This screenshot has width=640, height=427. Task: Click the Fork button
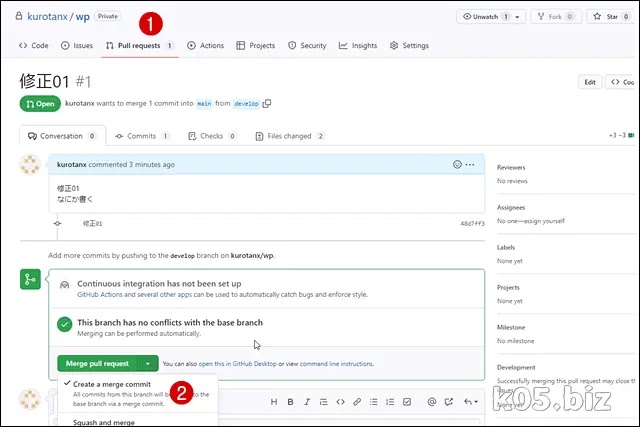(556, 17)
